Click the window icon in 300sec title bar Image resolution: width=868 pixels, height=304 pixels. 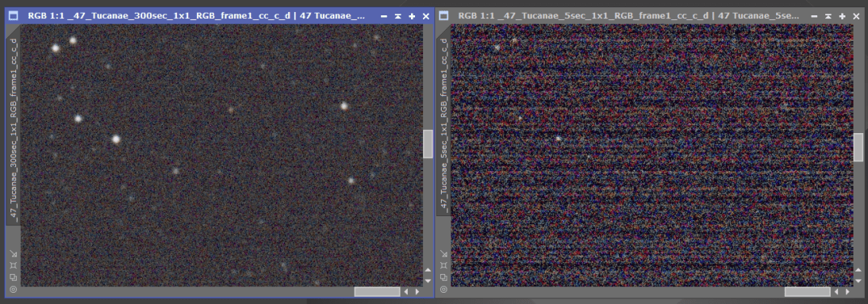(14, 16)
